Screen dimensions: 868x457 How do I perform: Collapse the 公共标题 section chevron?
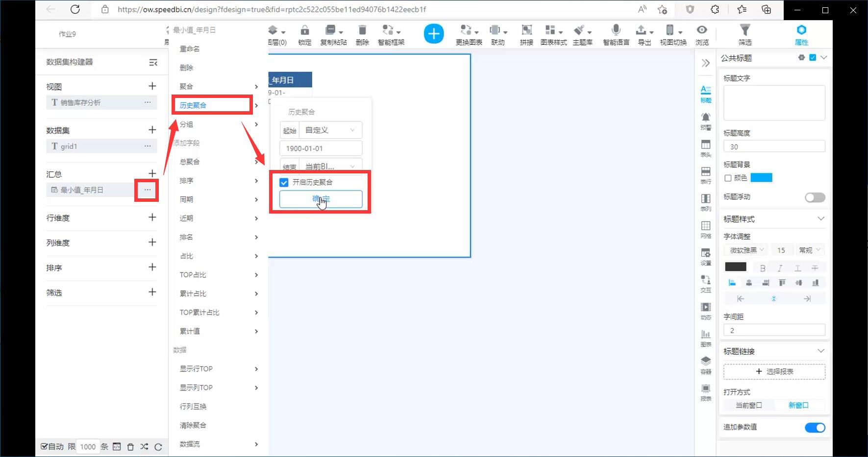pos(824,58)
